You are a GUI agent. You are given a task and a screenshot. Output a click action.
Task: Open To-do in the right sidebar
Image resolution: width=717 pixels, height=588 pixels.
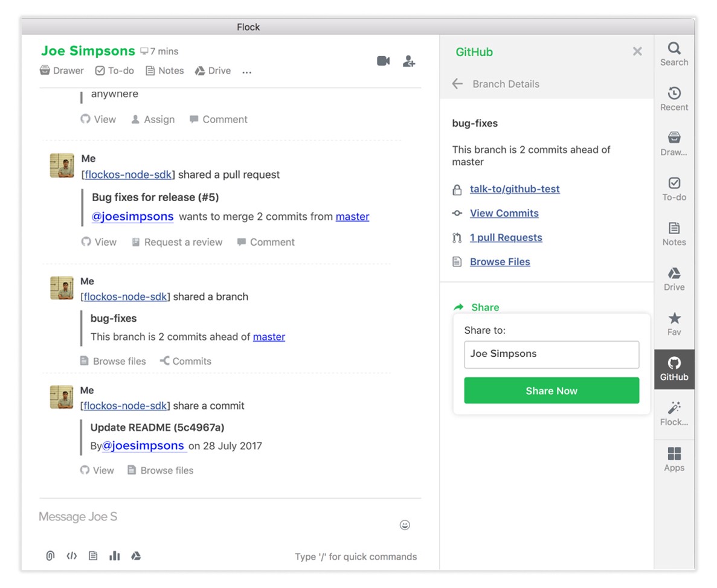click(674, 189)
